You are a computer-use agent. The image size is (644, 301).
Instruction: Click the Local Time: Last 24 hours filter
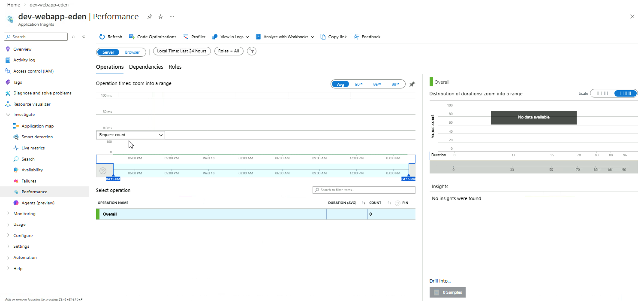(182, 51)
